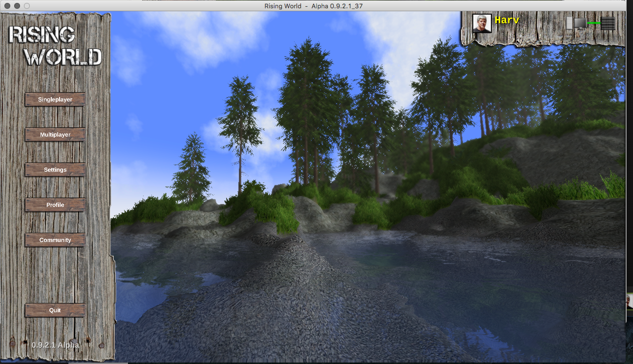Minimize the Rising World window
The width and height of the screenshot is (633, 364).
pos(17,6)
